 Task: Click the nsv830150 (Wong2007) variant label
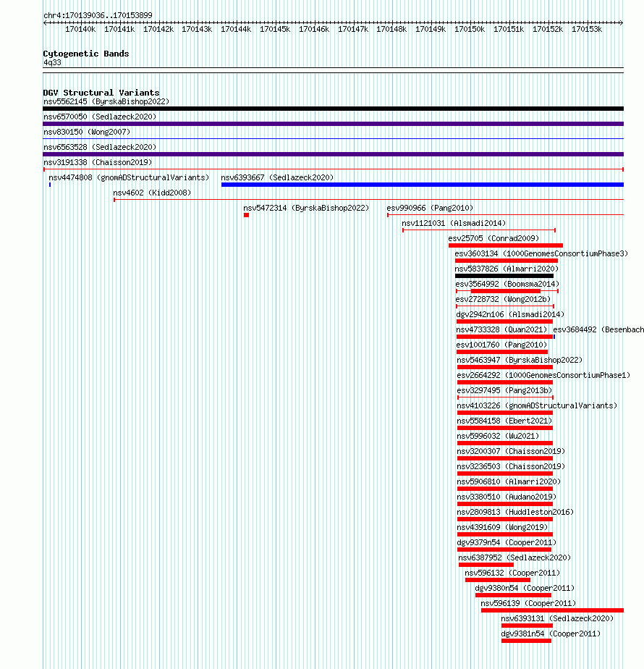tap(87, 132)
